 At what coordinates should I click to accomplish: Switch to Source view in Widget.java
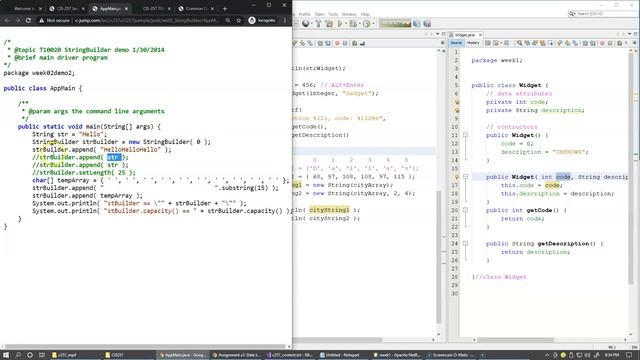click(x=456, y=43)
